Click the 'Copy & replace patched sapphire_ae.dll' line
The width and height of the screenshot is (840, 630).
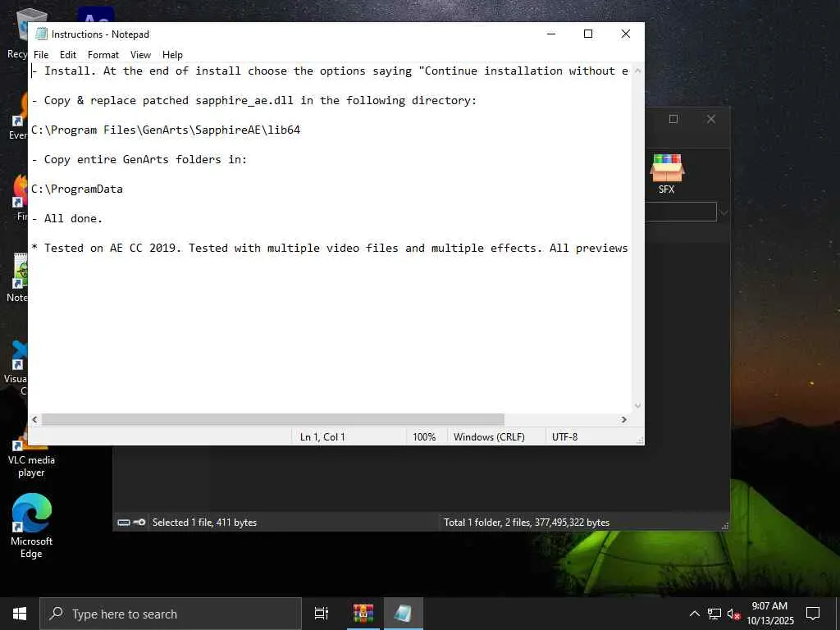point(254,100)
